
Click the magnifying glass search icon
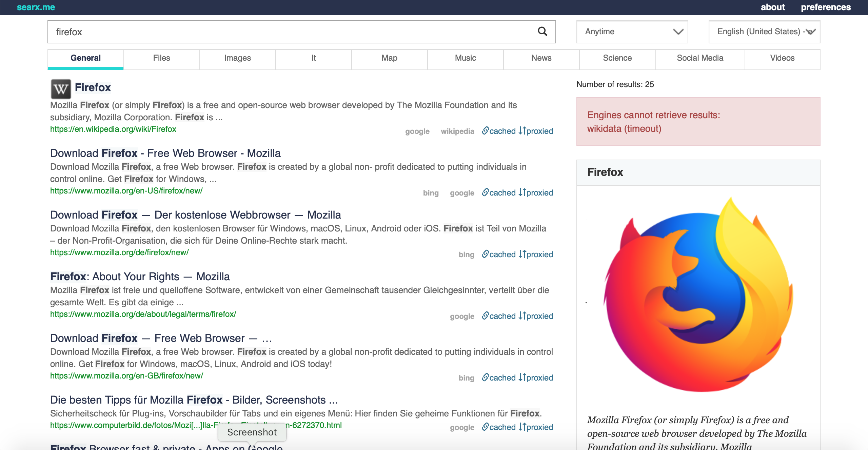(x=542, y=32)
